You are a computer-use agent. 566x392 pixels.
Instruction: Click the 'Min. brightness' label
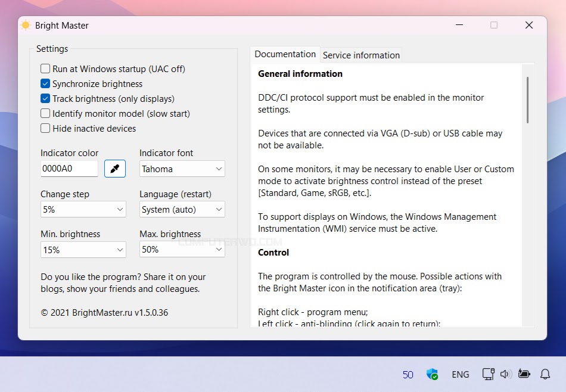point(70,234)
